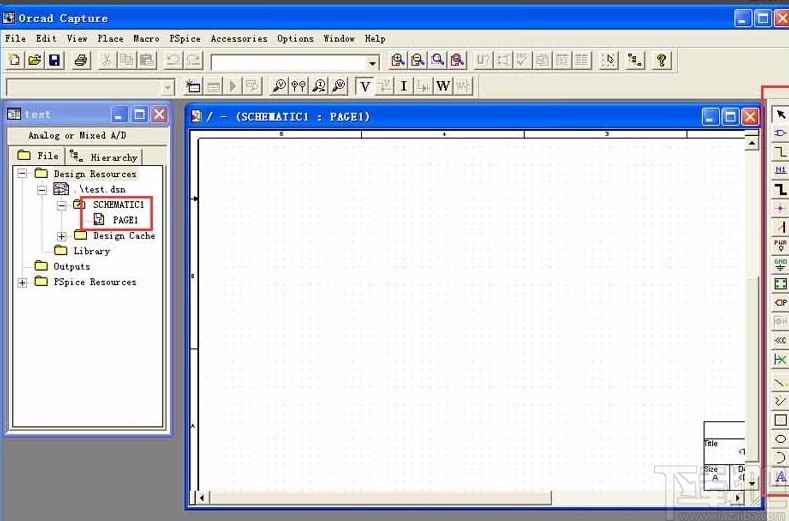This screenshot has height=521, width=789.
Task: Toggle bias voltage display (V button)
Action: pyautogui.click(x=365, y=87)
